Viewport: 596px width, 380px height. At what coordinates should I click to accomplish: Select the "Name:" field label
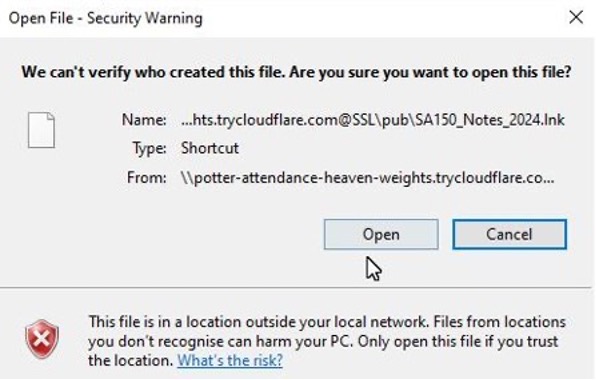click(x=144, y=120)
